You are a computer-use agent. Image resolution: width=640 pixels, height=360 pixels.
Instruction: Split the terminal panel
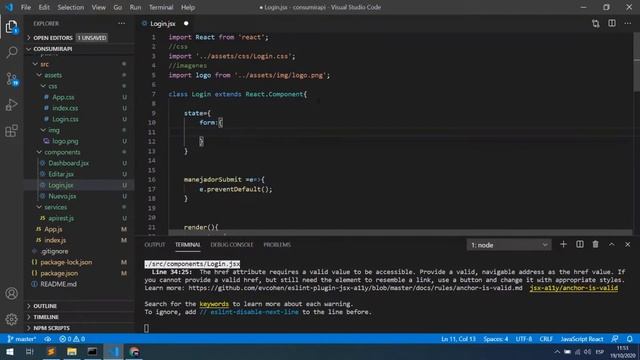580,244
